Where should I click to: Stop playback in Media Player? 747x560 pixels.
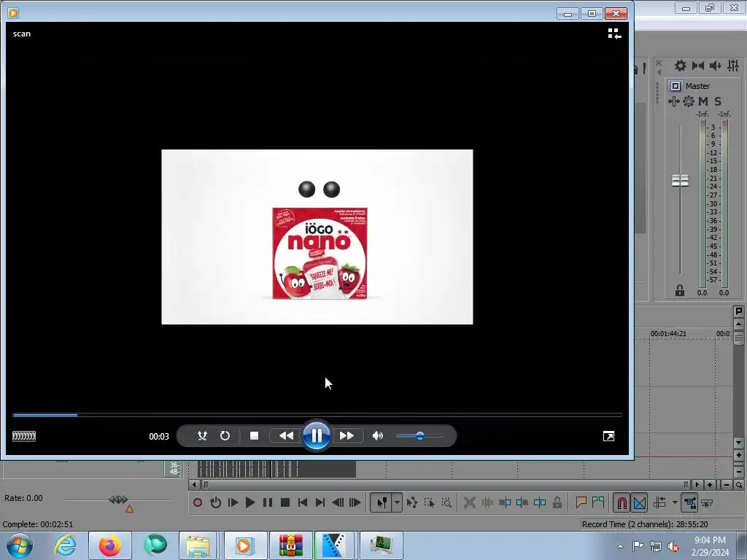(x=254, y=436)
